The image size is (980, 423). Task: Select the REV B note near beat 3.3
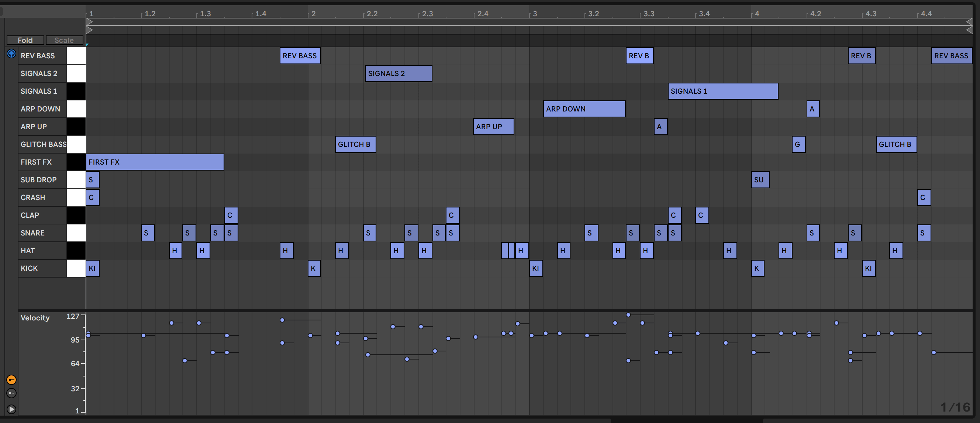[x=639, y=56]
